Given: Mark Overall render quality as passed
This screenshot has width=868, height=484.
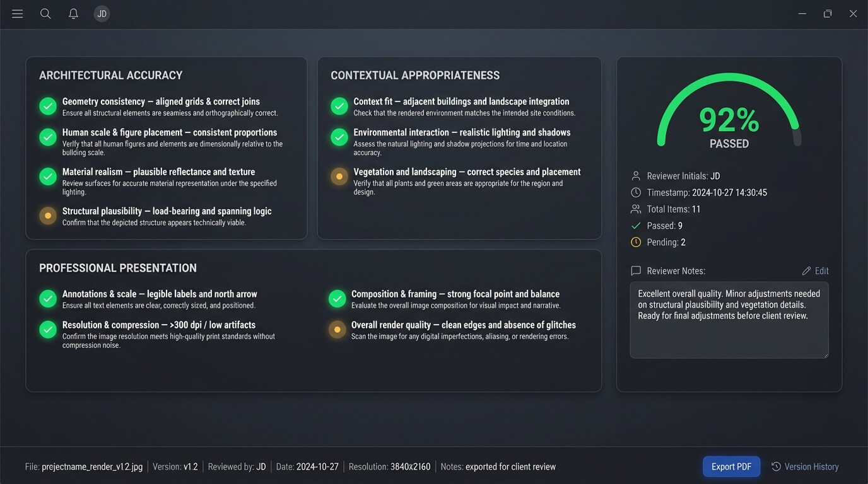Looking at the screenshot, I should 337,330.
